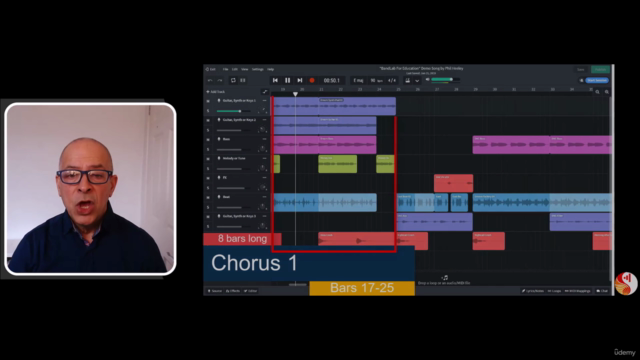The width and height of the screenshot is (640, 360).
Task: Mute the Guitar, Synth or Keys 2 track
Action: pyautogui.click(x=208, y=120)
